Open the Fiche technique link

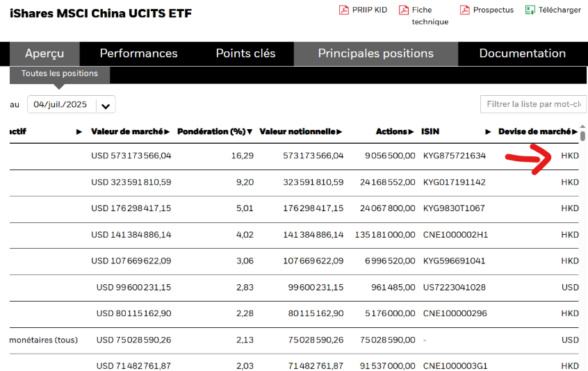(x=430, y=16)
